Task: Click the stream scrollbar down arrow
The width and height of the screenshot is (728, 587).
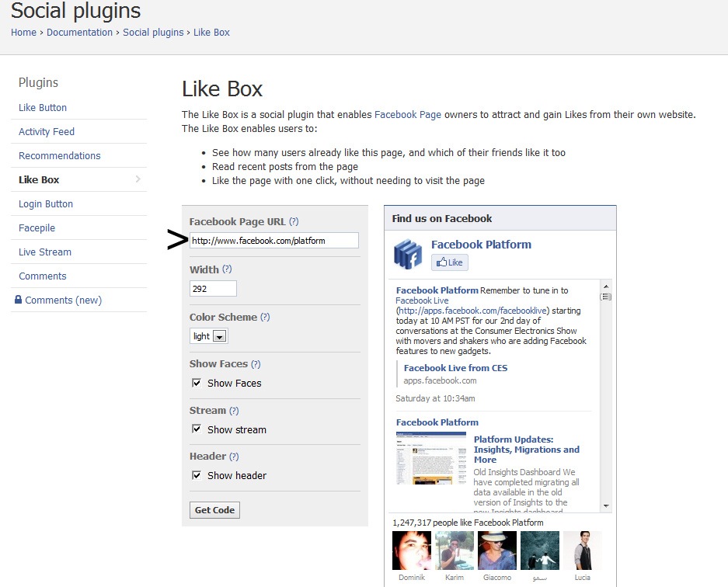Action: coord(606,505)
